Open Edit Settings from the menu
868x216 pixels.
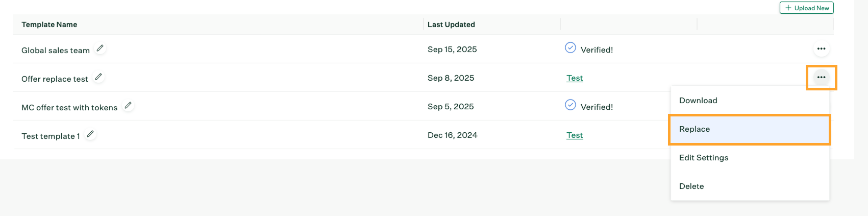coord(704,158)
